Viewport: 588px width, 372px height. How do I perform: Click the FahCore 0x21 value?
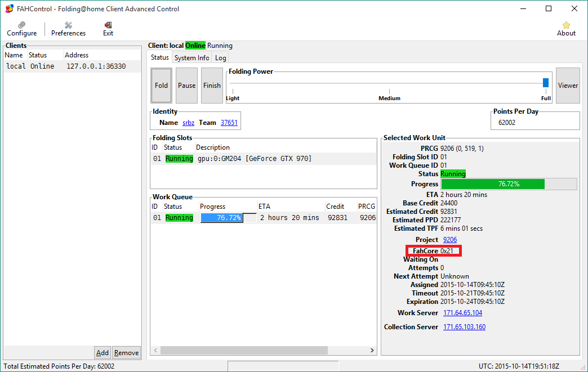click(x=447, y=250)
